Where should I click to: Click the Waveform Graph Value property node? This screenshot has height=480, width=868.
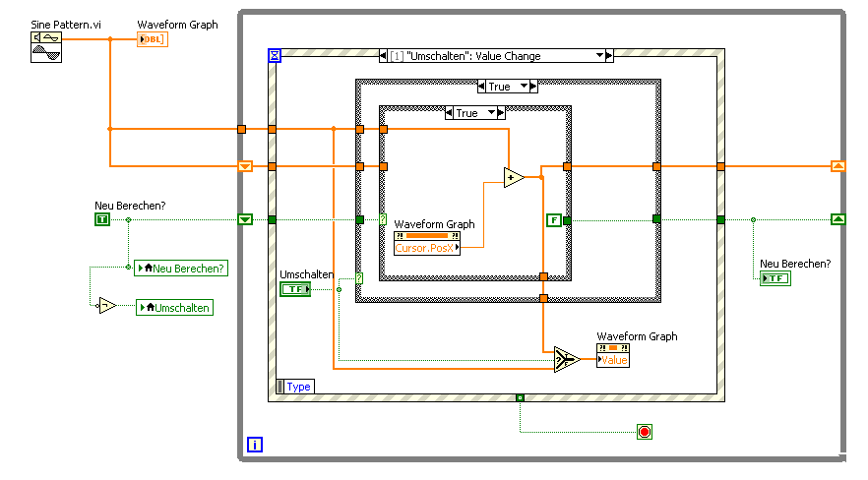[613, 355]
